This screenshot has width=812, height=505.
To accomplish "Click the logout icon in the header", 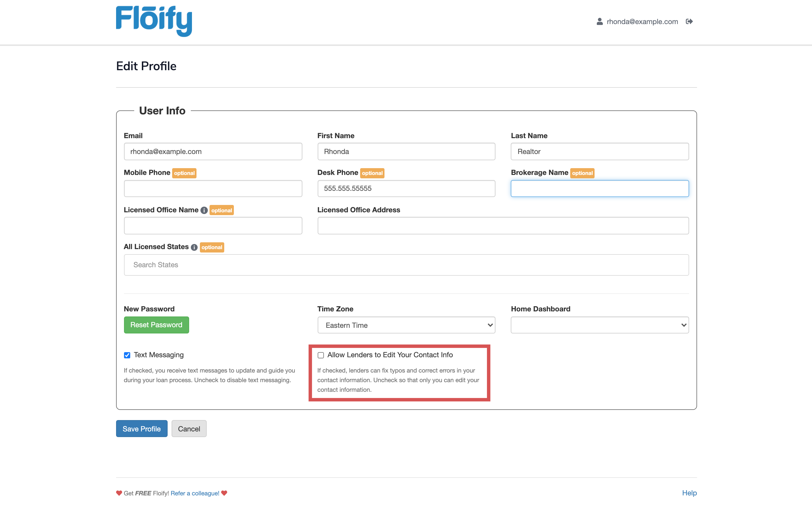I will 689,22.
